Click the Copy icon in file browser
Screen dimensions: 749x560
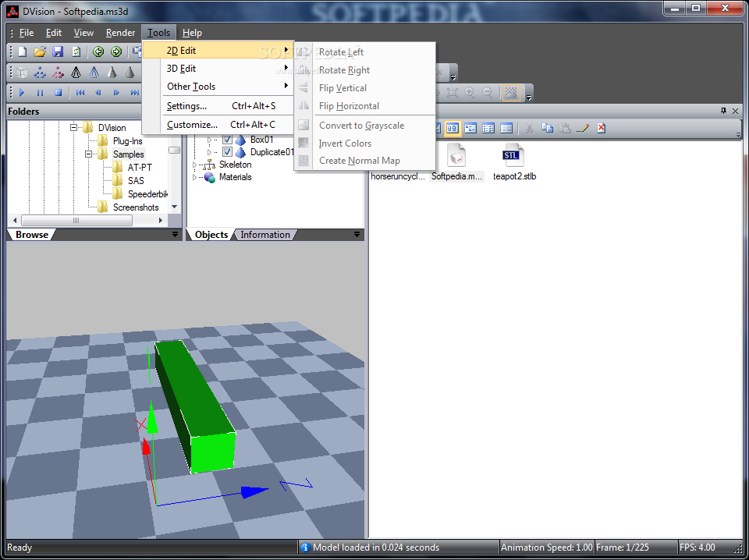pos(547,128)
